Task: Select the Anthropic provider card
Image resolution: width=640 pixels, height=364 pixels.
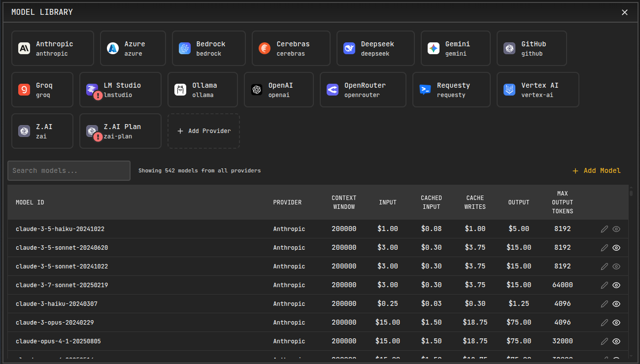Action: pos(52,48)
